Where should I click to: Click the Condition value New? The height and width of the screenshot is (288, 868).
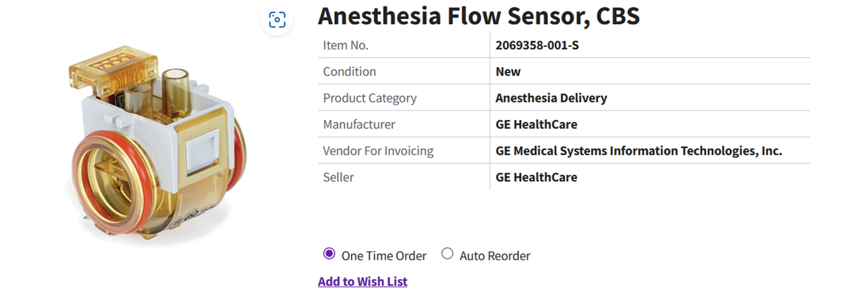(508, 72)
